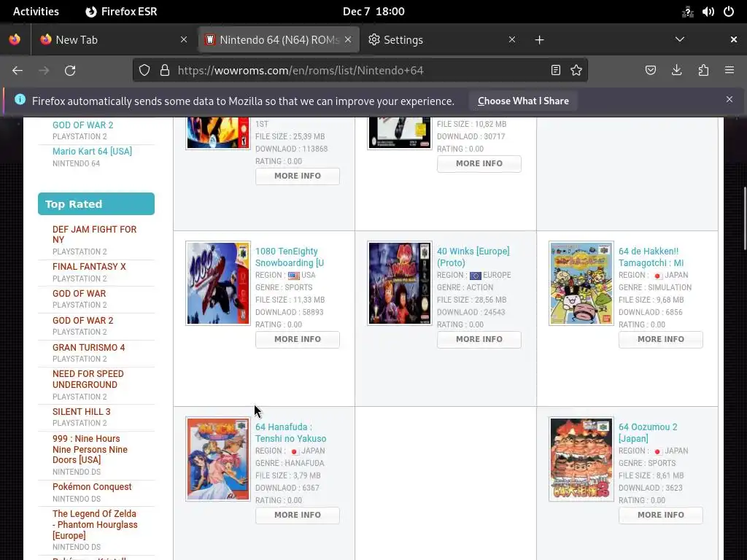Open the power menu icon

(x=729, y=12)
